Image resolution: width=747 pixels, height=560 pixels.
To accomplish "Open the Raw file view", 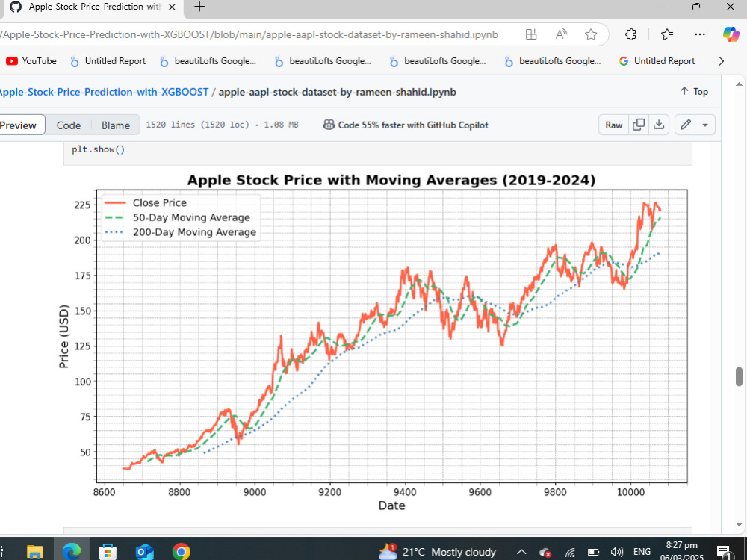I will tap(613, 125).
